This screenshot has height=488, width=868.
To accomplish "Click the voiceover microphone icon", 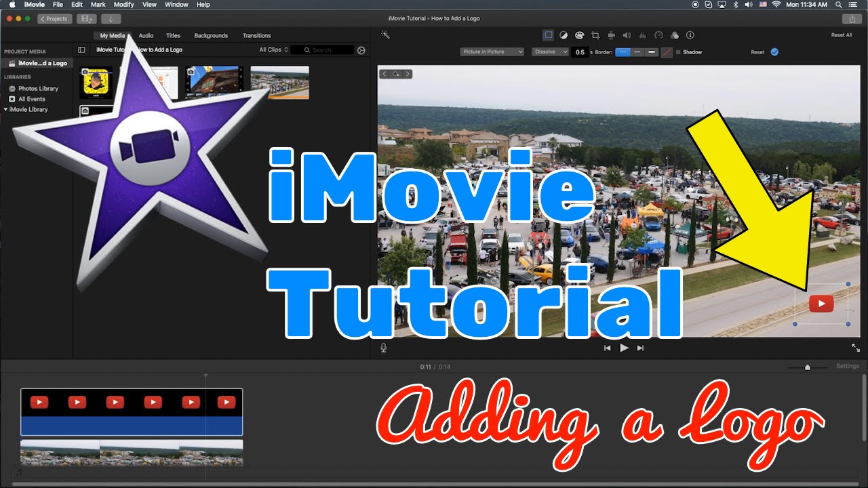I will (384, 348).
